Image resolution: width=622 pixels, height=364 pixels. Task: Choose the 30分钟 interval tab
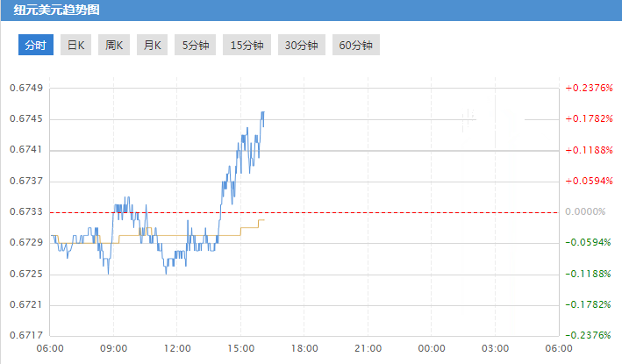click(301, 46)
